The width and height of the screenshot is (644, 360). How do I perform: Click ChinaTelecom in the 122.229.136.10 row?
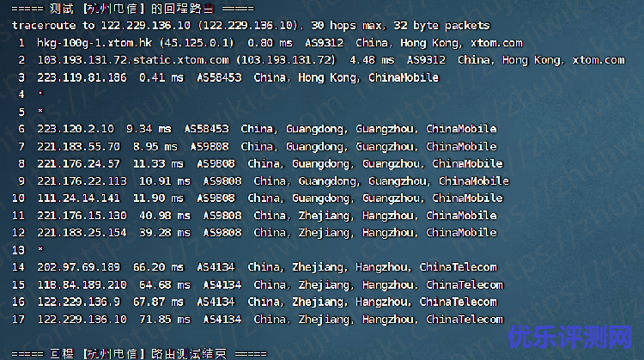tap(465, 320)
